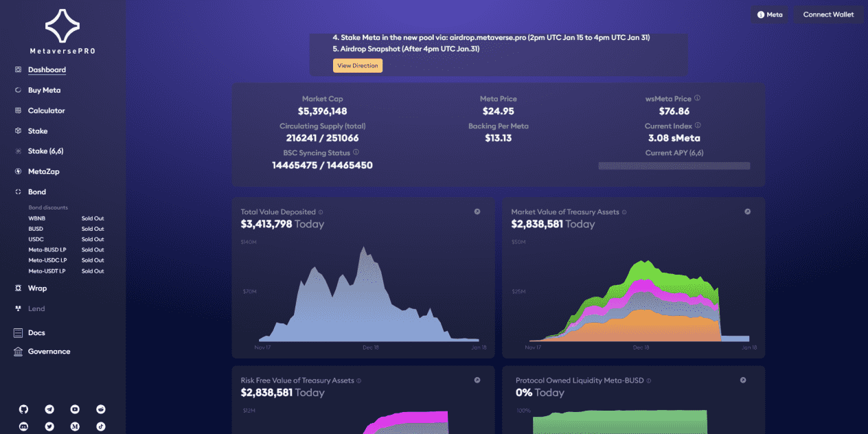Click the View Direction button
Viewport: 868px width, 434px height.
coord(358,65)
